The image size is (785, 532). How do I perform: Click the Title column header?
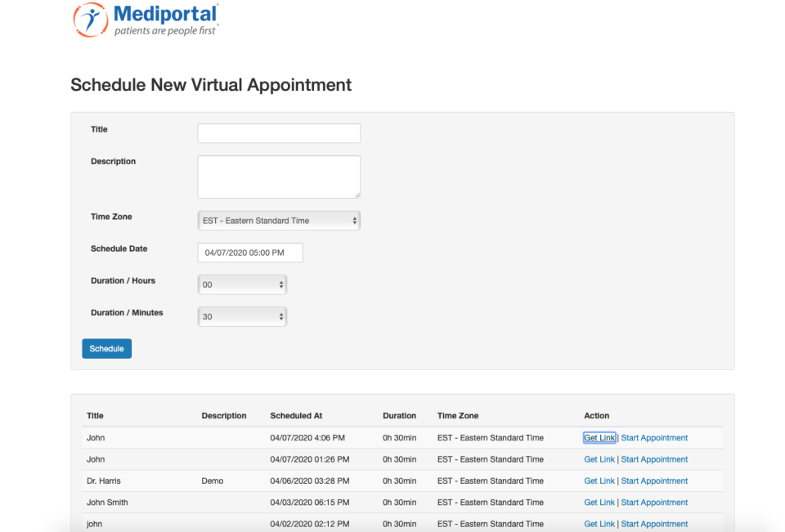click(95, 415)
